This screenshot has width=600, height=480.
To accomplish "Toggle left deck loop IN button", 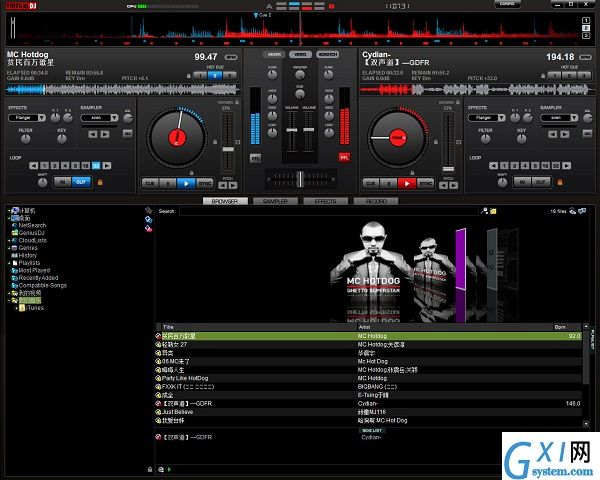I will click(62, 182).
